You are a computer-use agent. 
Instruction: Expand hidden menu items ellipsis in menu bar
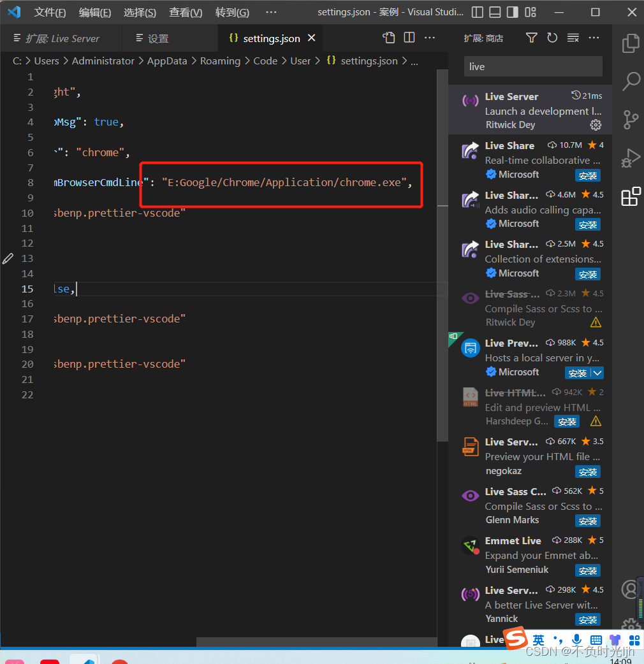tap(271, 12)
